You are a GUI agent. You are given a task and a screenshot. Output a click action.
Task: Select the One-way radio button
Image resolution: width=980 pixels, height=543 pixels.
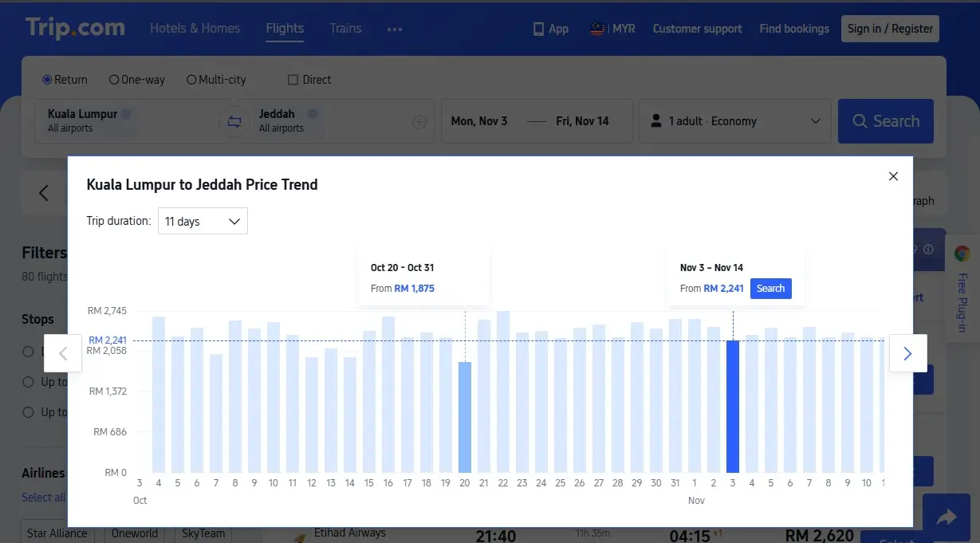point(114,80)
